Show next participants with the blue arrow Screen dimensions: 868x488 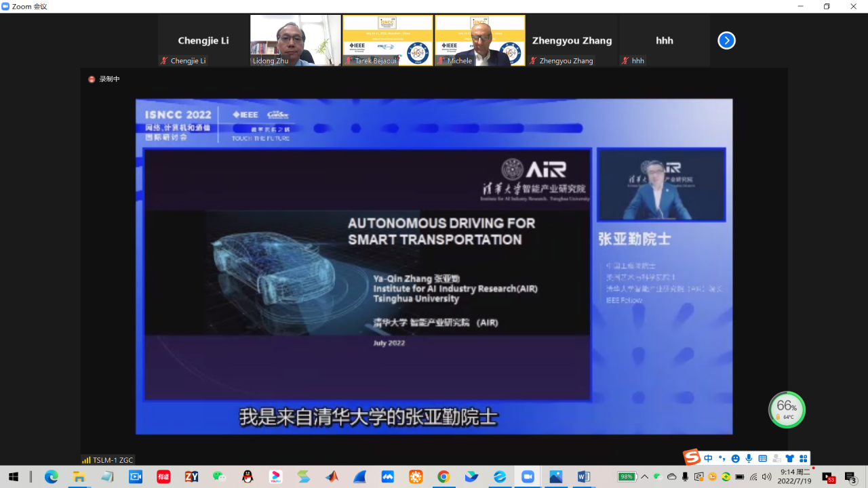click(726, 41)
